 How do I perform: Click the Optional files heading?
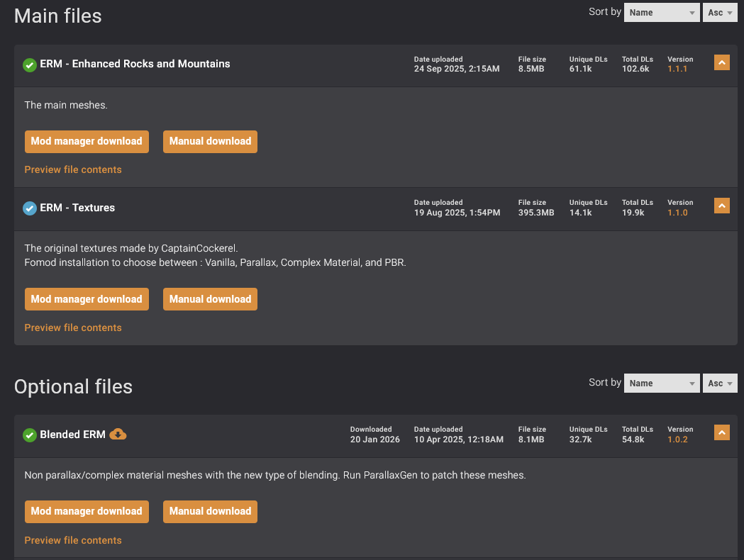click(73, 387)
